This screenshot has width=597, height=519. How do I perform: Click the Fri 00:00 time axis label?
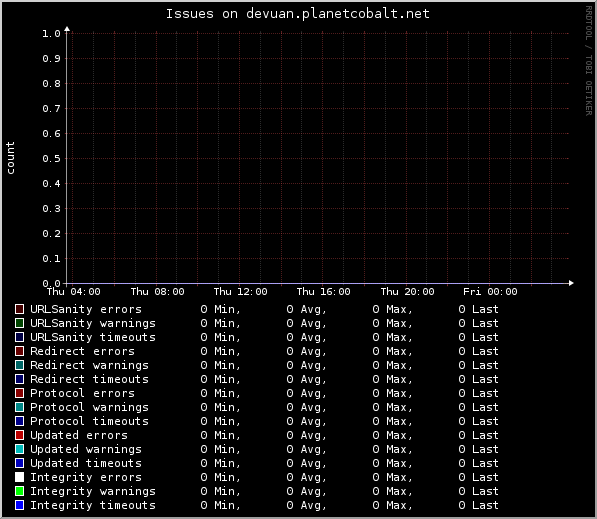coord(490,292)
